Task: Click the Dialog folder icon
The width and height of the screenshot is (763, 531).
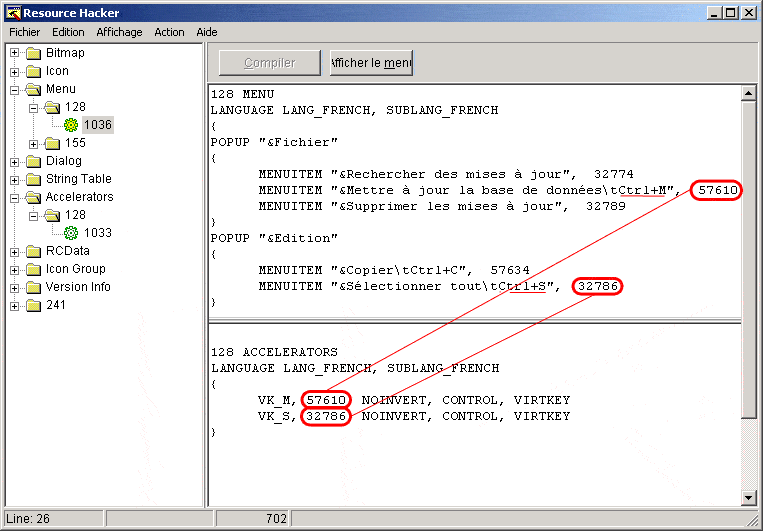Action: [34, 161]
